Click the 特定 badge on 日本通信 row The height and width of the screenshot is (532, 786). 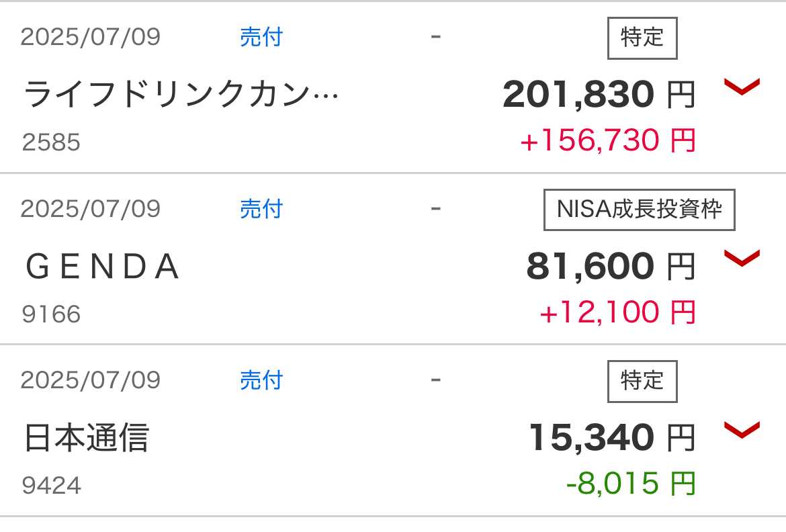[642, 381]
